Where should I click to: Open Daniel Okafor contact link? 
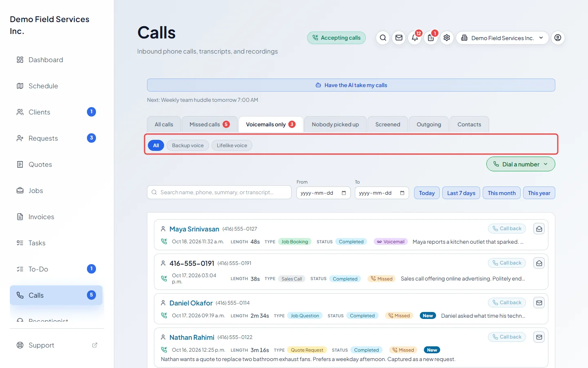point(191,303)
